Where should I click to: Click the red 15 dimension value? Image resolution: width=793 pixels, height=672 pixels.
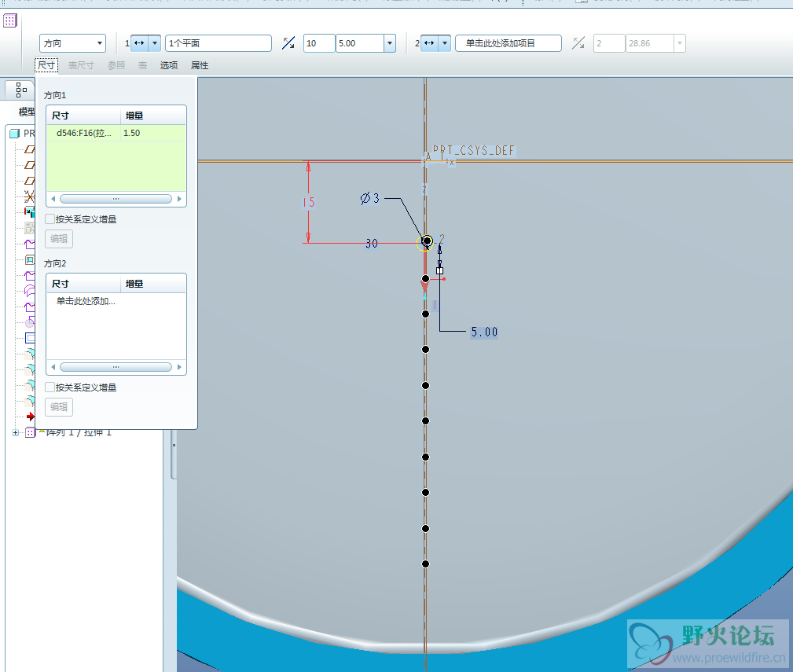pos(309,202)
